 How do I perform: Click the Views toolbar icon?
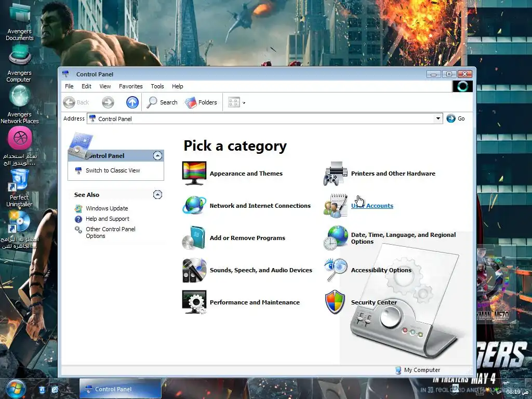(x=234, y=102)
